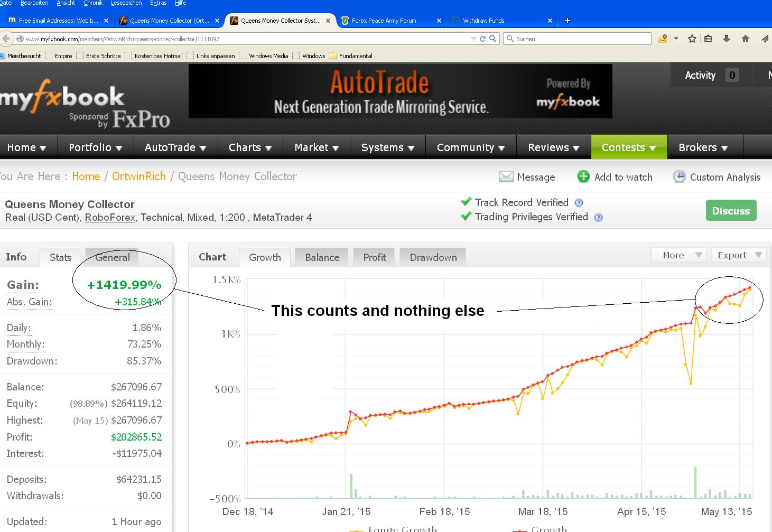
Task: Open the downloads arrow icon
Action: 727,39
